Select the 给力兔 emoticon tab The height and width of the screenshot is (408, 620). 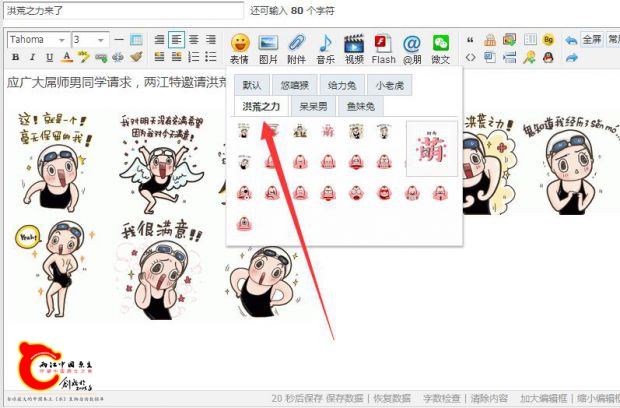point(342,85)
